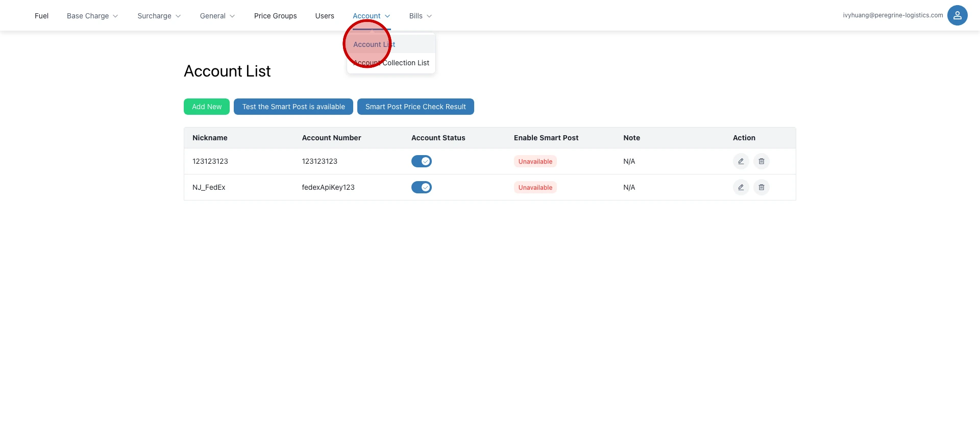Open Smart Post Price Check Result
The width and height of the screenshot is (980, 427).
coord(415,107)
